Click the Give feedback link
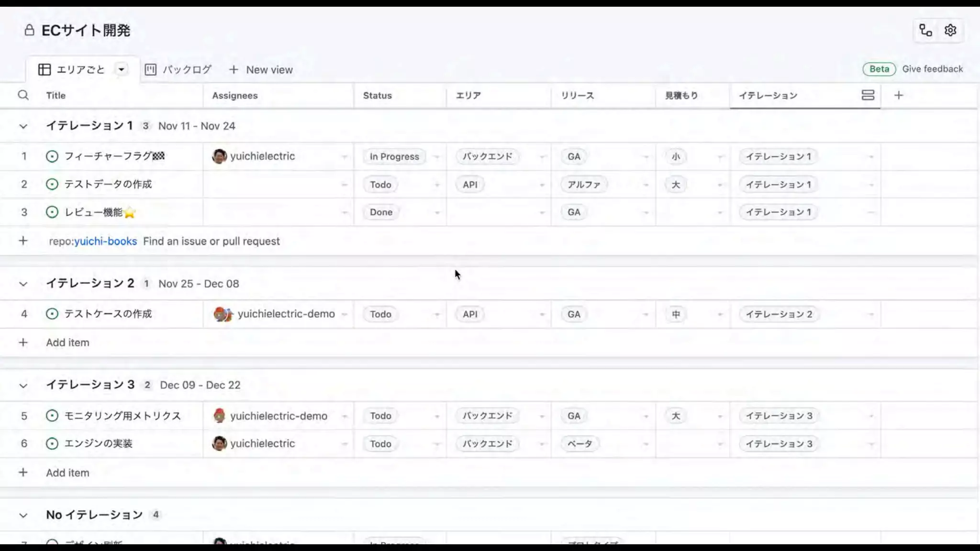The width and height of the screenshot is (980, 551). [932, 69]
